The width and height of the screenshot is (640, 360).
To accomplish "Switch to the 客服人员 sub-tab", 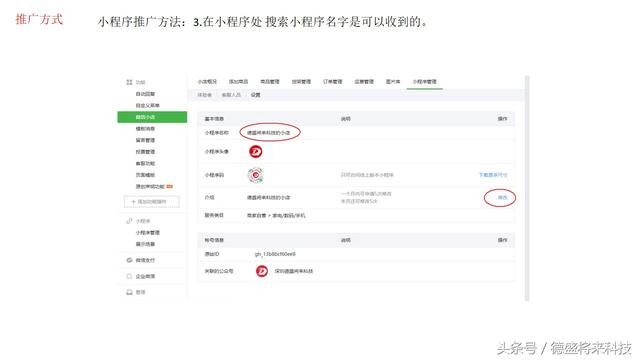I will 231,95.
